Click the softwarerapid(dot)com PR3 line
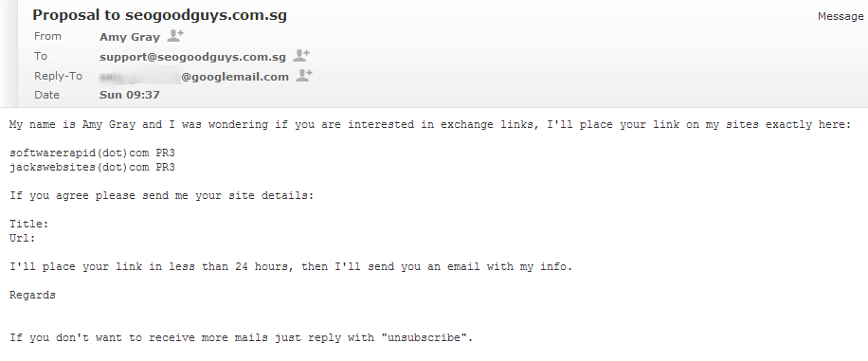The image size is (868, 361). click(93, 153)
